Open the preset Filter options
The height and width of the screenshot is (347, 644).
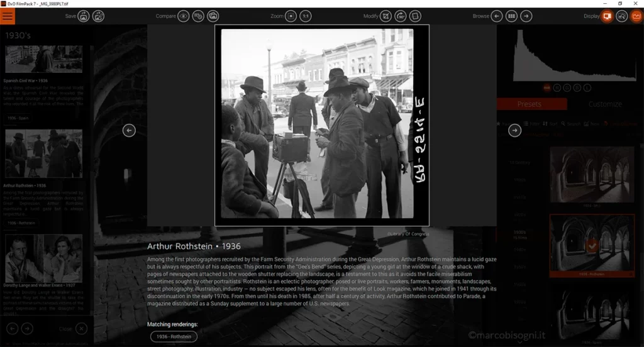coord(531,124)
